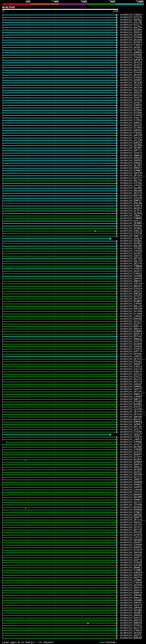
Task: Open hit UniRef100_A7LCD6
Action: click(x=131, y=22)
